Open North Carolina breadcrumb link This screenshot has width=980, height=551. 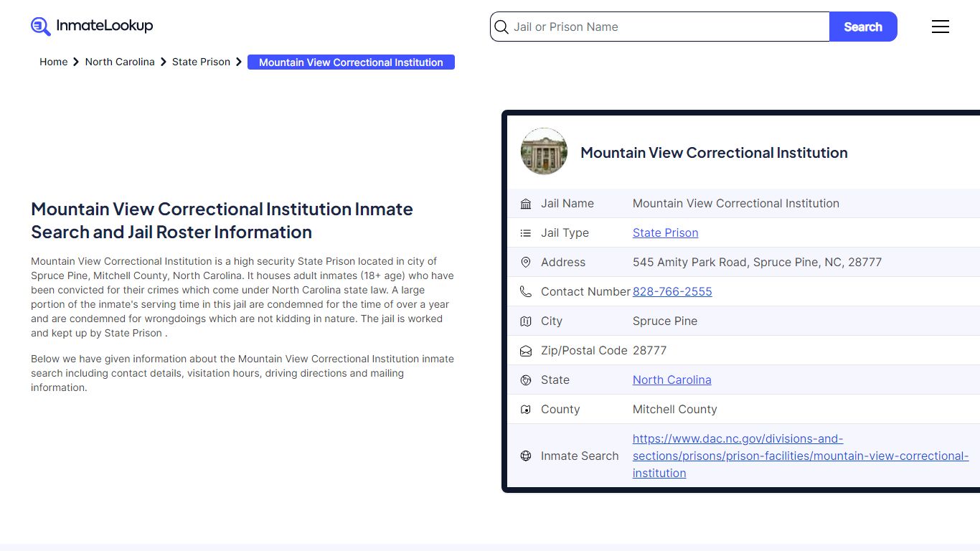pos(120,62)
